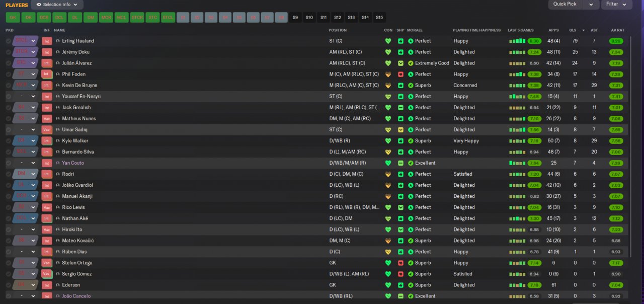
Task: Sort by the AV RAT column header
Action: (x=617, y=30)
